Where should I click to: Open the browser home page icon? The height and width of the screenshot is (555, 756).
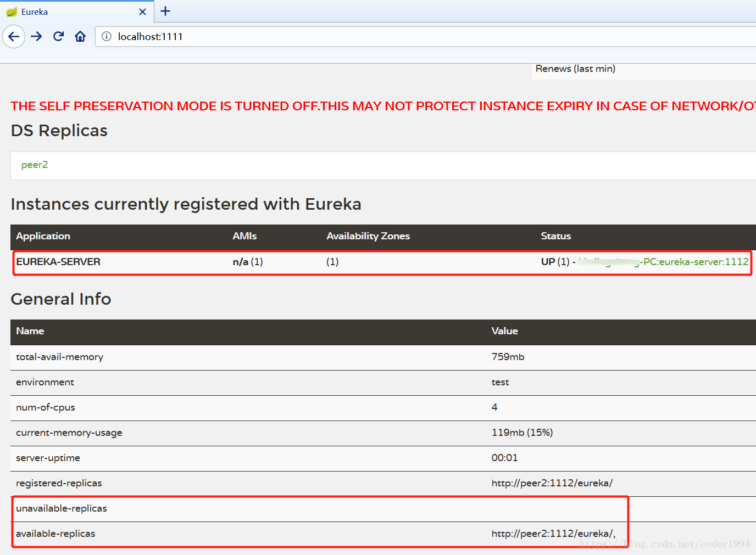point(80,37)
